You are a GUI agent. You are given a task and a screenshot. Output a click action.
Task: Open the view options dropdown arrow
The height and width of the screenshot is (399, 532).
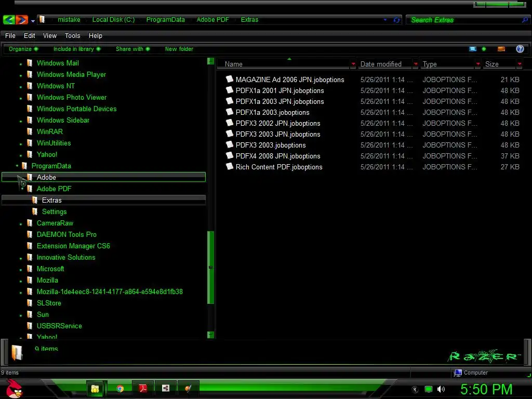[x=484, y=49]
